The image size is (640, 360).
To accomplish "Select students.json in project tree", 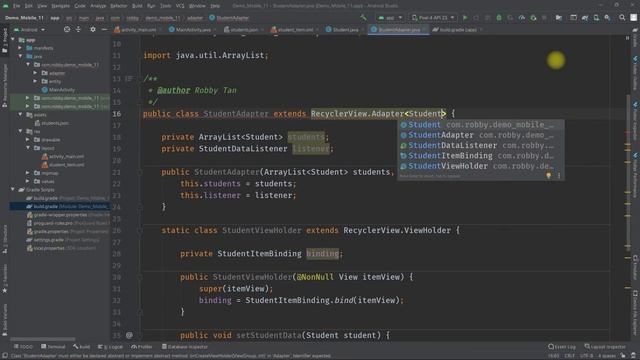I will click(52, 123).
